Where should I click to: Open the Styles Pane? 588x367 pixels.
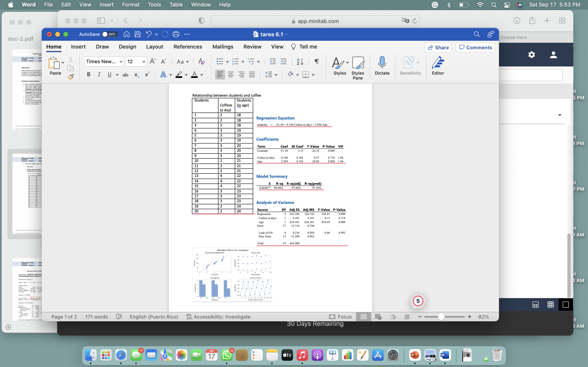358,68
